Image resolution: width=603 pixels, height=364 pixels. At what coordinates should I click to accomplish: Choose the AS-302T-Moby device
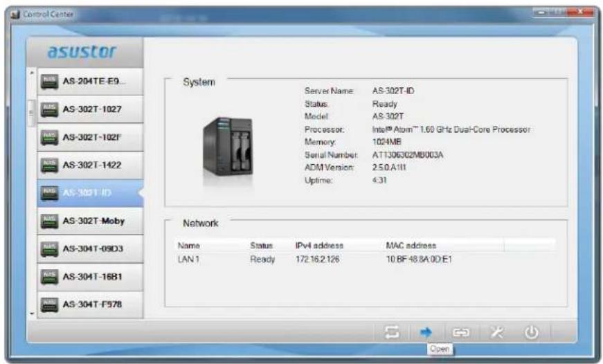[x=91, y=221]
